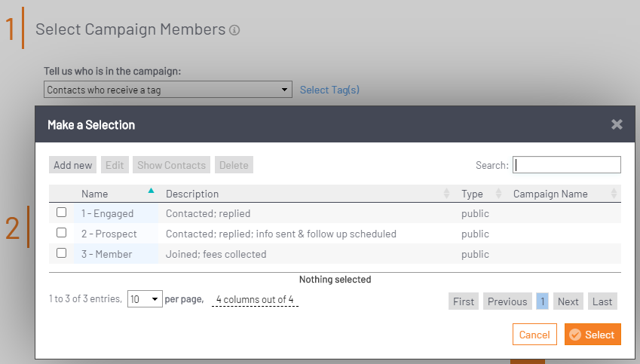Select page 1 in pagination
The image size is (640, 364).
542,301
